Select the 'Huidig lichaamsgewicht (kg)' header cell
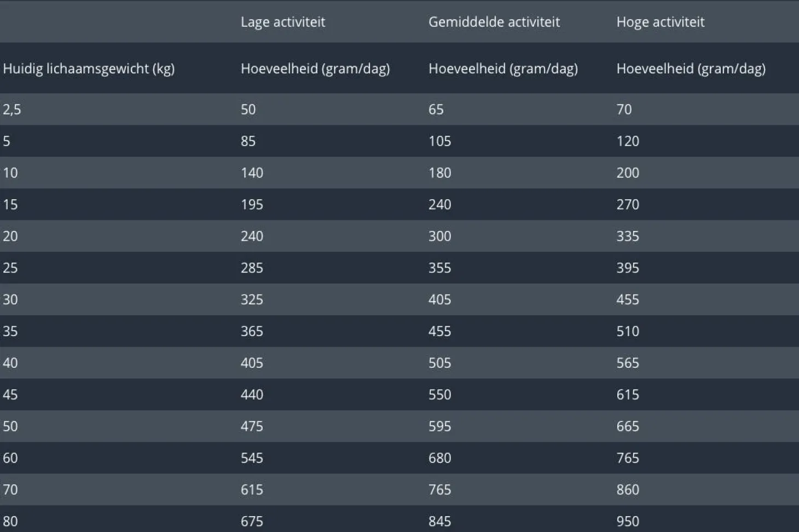The image size is (799, 532). [89, 69]
